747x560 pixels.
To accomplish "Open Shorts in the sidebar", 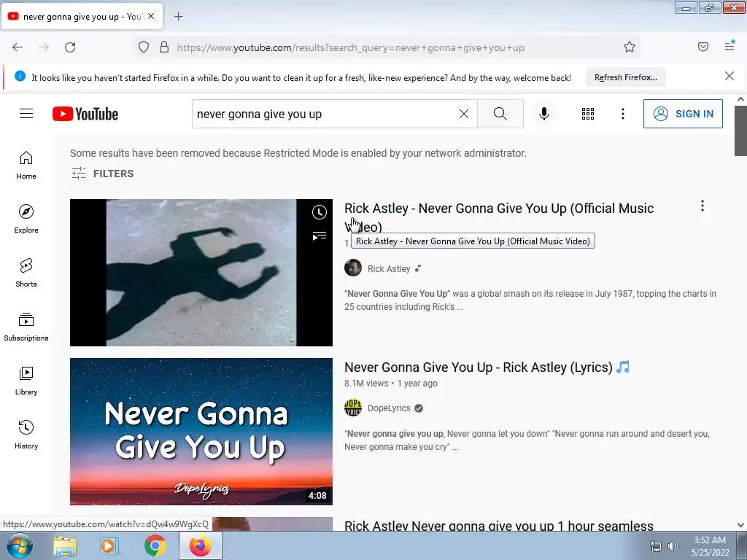I will click(x=26, y=273).
